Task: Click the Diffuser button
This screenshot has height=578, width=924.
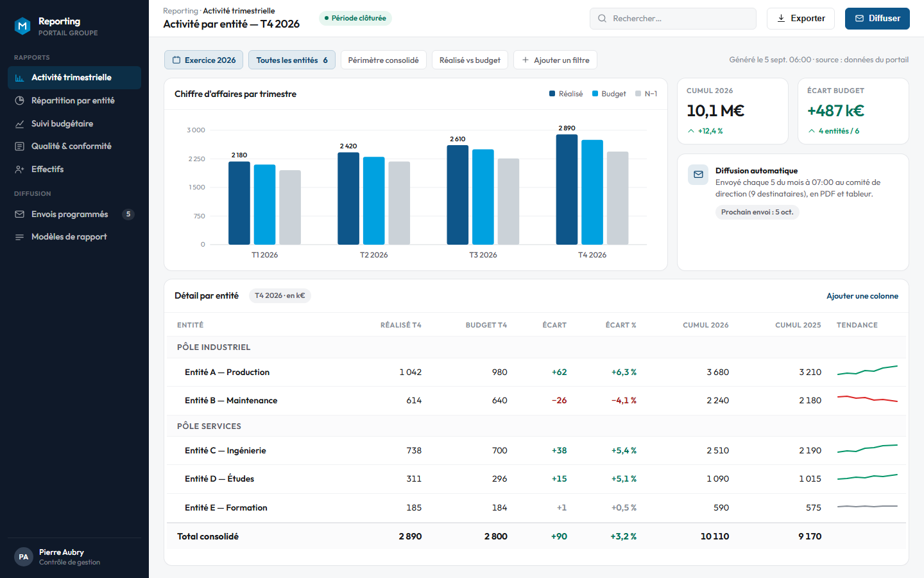Action: pyautogui.click(x=877, y=19)
